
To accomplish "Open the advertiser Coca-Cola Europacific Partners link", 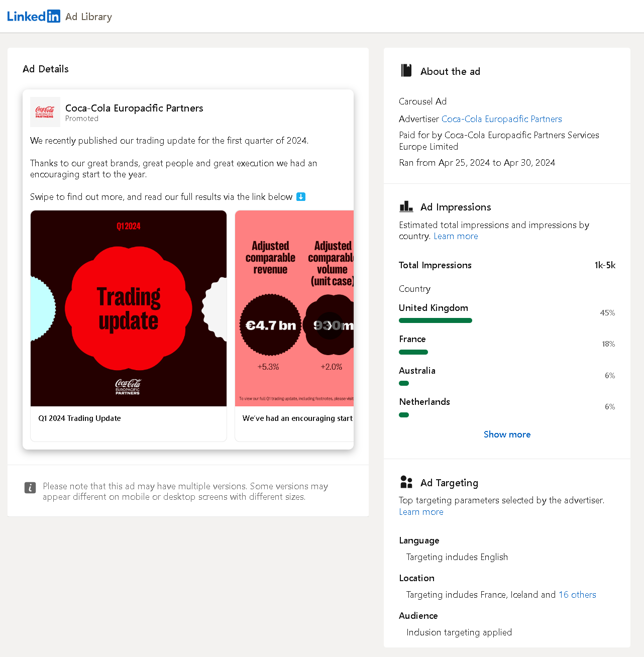I will (501, 119).
